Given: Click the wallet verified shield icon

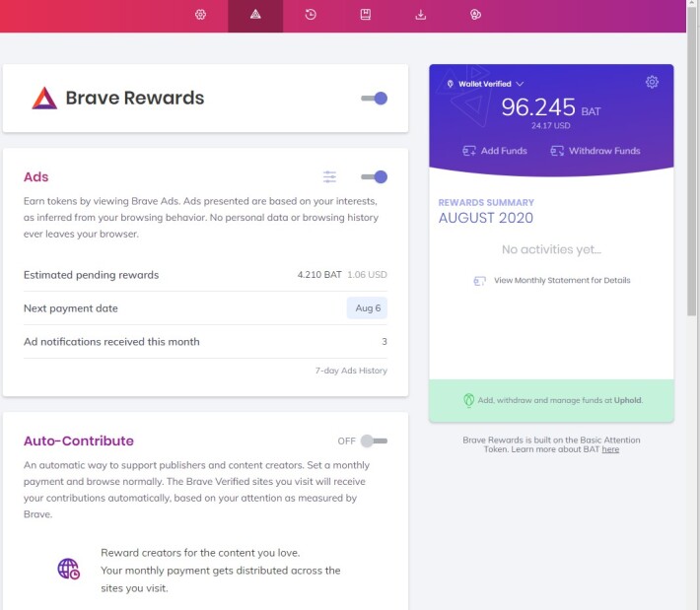Looking at the screenshot, I should [x=450, y=84].
